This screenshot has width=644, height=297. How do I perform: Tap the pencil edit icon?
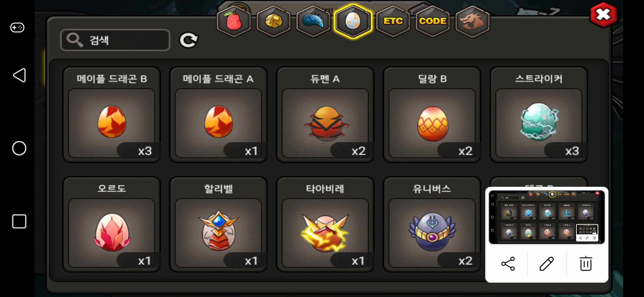click(547, 264)
